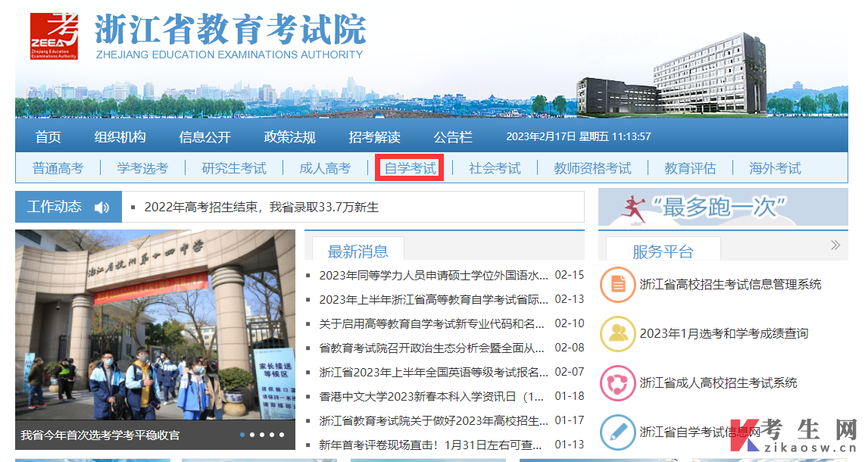Select 教育评估 in the sub-navigation
Image resolution: width=868 pixels, height=462 pixels.
pyautogui.click(x=690, y=168)
